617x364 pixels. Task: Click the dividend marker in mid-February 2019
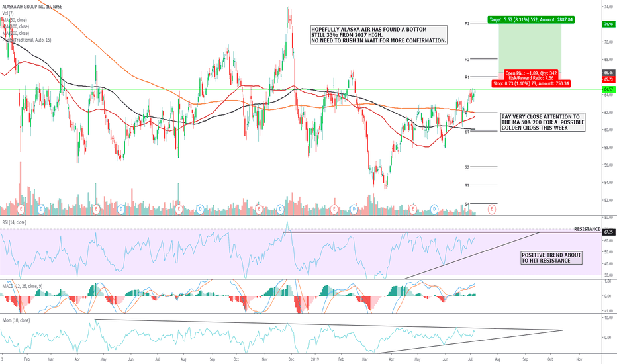coord(354,209)
